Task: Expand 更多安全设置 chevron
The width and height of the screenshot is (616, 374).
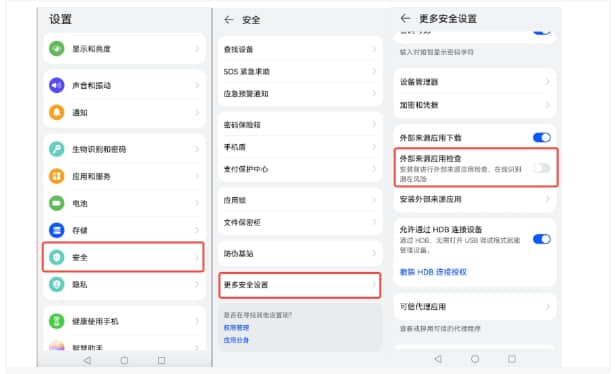Action: click(x=374, y=284)
